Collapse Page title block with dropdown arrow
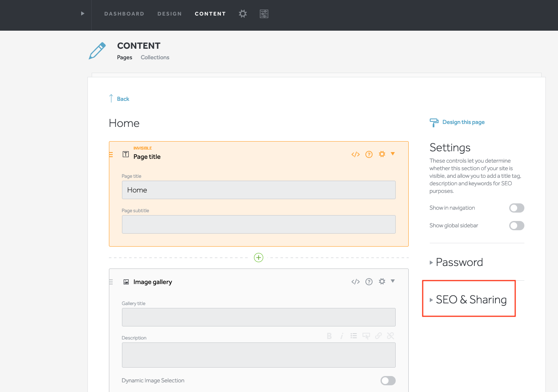This screenshot has height=392, width=558. (x=393, y=154)
